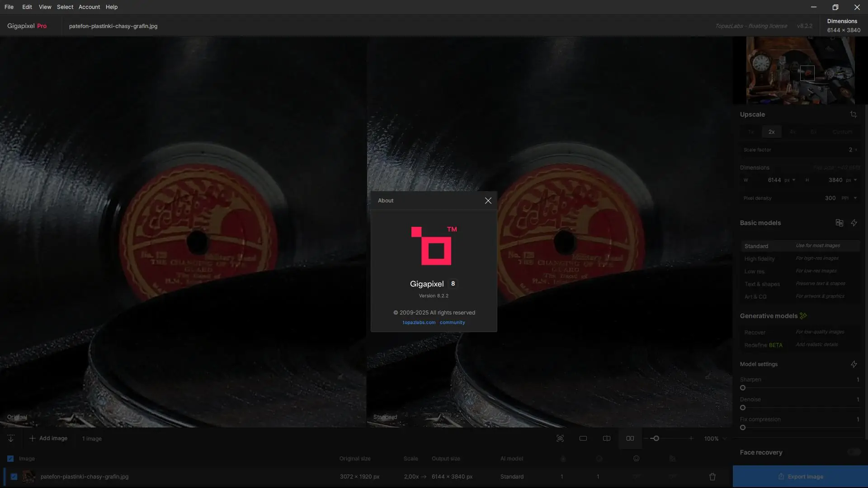Click the capture preview region icon
Image resolution: width=868 pixels, height=488 pixels.
(x=560, y=438)
